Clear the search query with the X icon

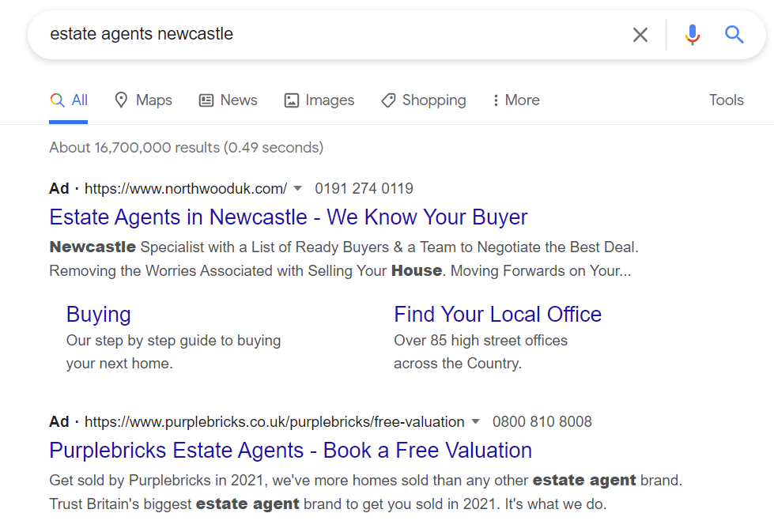[640, 35]
